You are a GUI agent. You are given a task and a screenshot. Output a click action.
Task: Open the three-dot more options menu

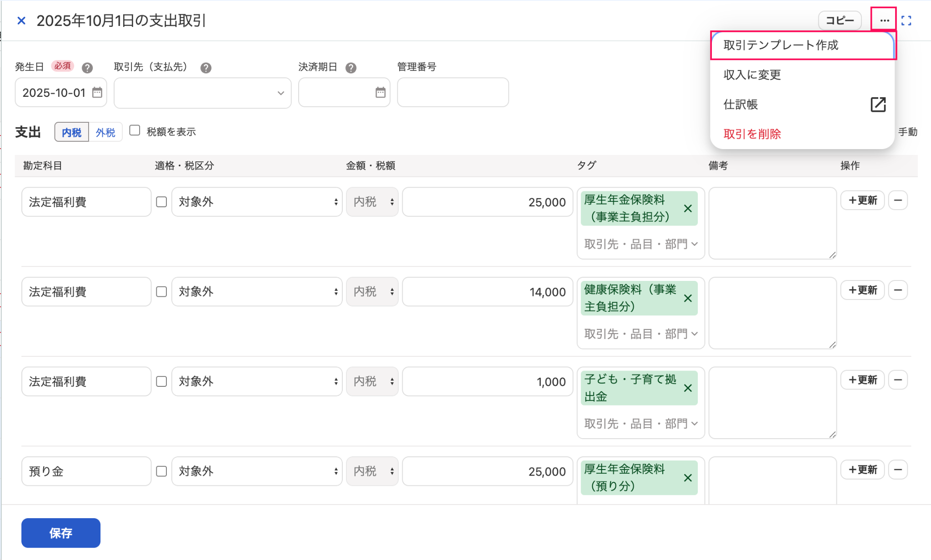coord(884,20)
